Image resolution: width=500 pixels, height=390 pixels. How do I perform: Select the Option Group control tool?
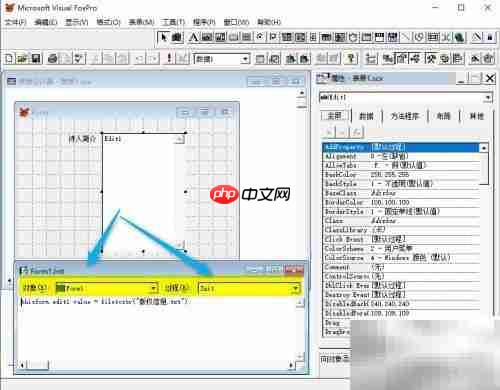[x=260, y=37]
